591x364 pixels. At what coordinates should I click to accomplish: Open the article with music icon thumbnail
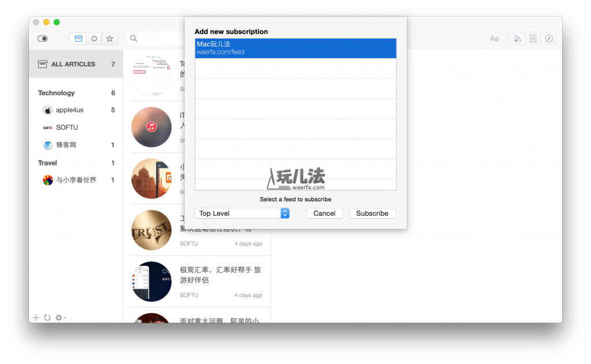pos(152,127)
